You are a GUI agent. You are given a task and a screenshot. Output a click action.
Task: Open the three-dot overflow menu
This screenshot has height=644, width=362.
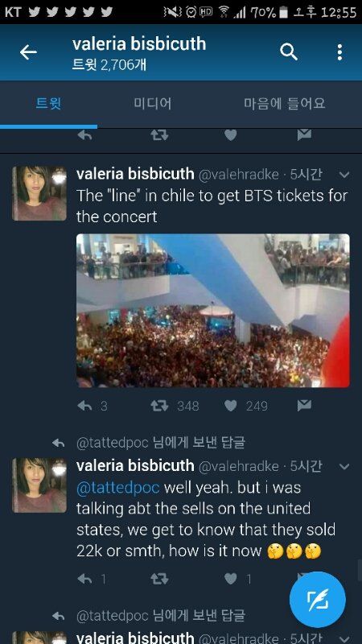pyautogui.click(x=339, y=52)
